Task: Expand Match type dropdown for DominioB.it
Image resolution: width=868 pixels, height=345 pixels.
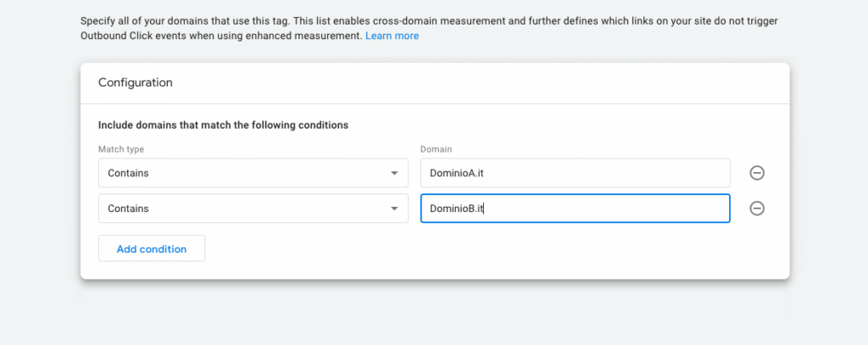Action: tap(253, 209)
